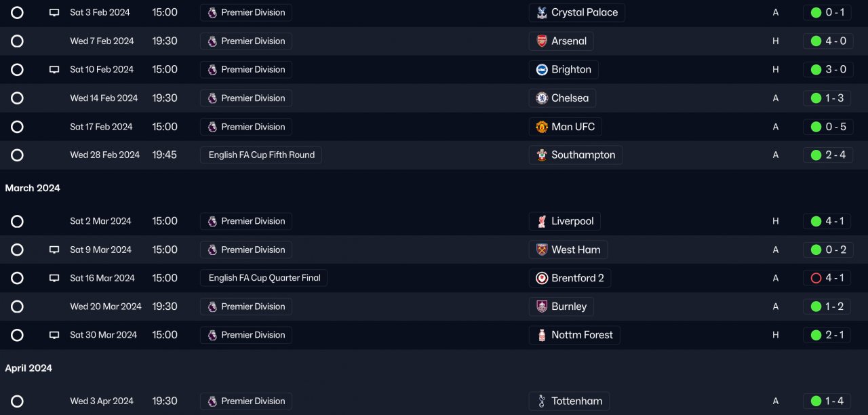
Task: Click Premier Division logo in Burnley fixture row
Action: (x=212, y=307)
